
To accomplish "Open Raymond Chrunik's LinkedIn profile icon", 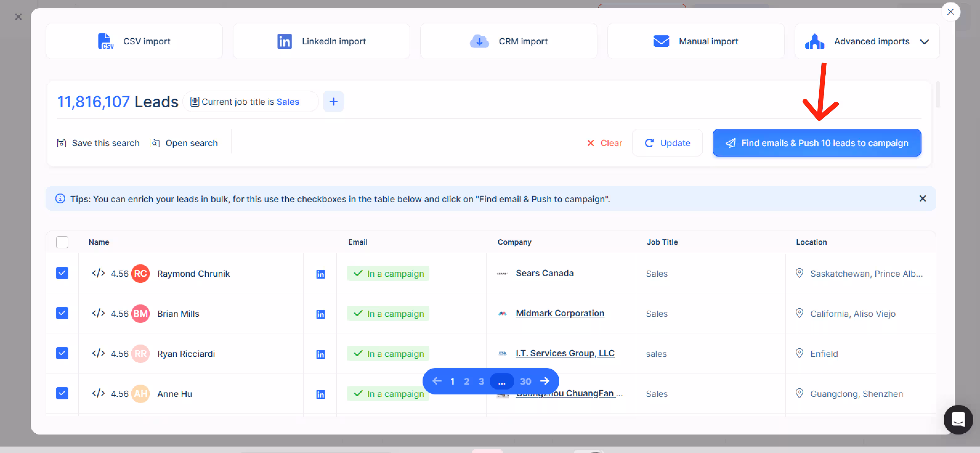I will [320, 274].
